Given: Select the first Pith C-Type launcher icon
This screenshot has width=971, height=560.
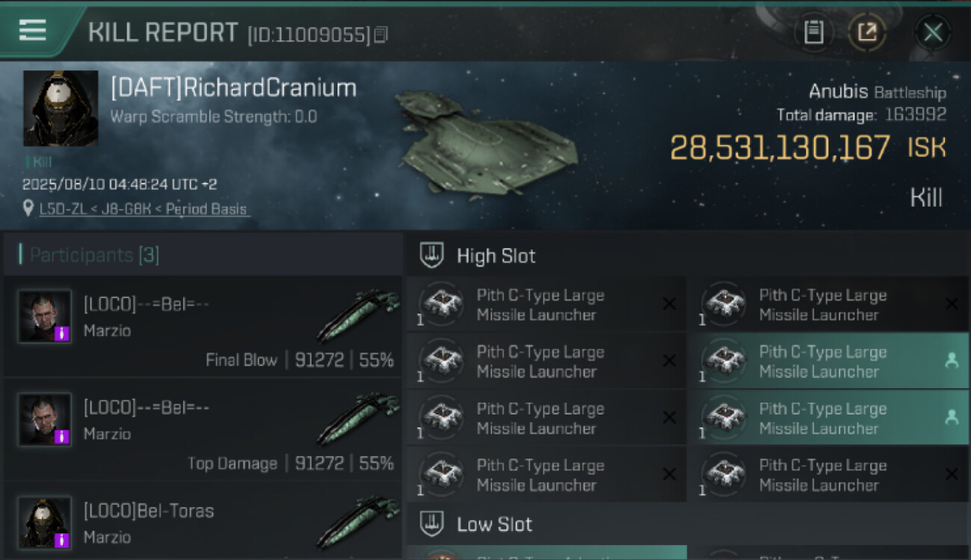Looking at the screenshot, I should [x=441, y=305].
